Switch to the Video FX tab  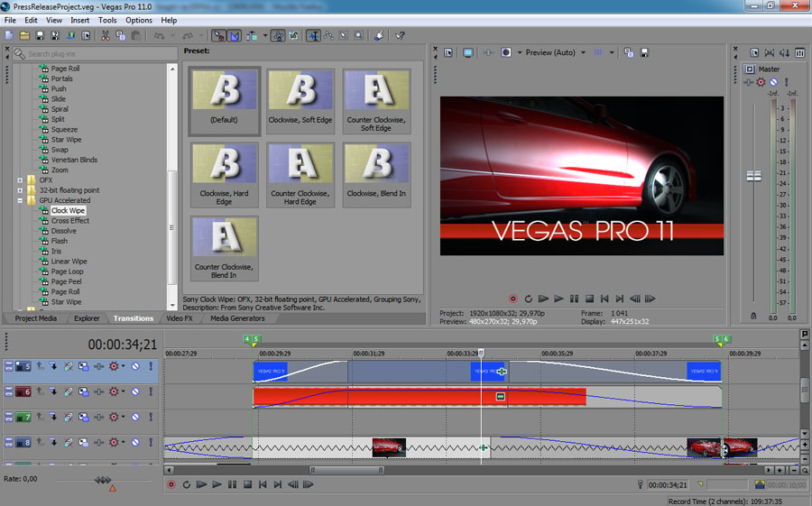click(180, 318)
